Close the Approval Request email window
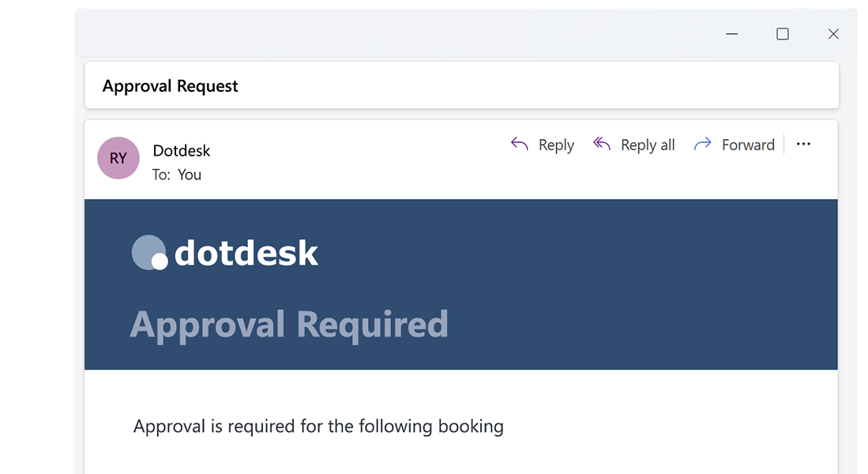This screenshot has width=868, height=474. [x=833, y=34]
